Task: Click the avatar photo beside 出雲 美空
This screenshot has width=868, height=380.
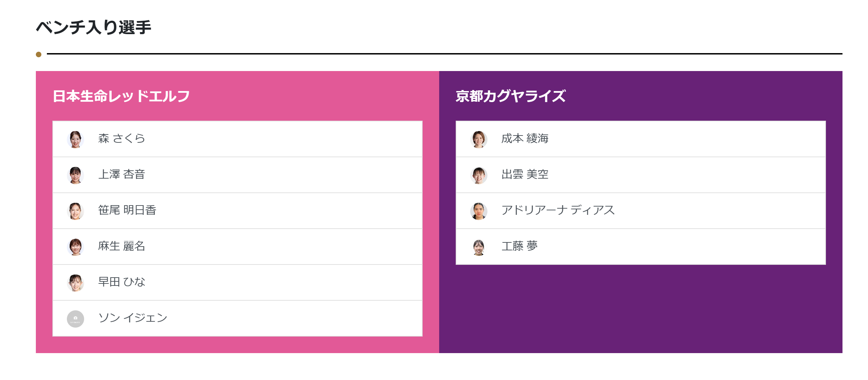Action: 478,176
